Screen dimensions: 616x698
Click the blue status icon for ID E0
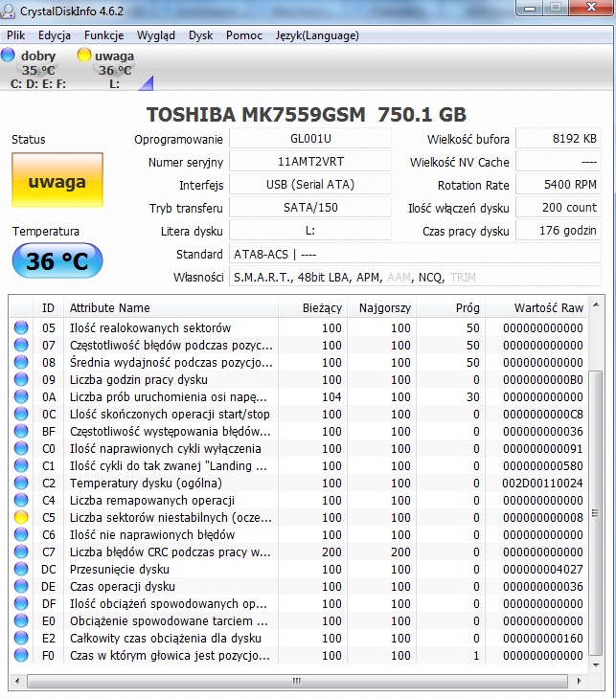coord(21,620)
